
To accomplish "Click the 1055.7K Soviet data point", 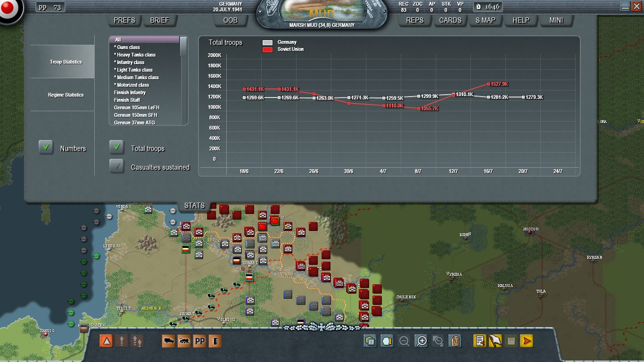I will (419, 108).
